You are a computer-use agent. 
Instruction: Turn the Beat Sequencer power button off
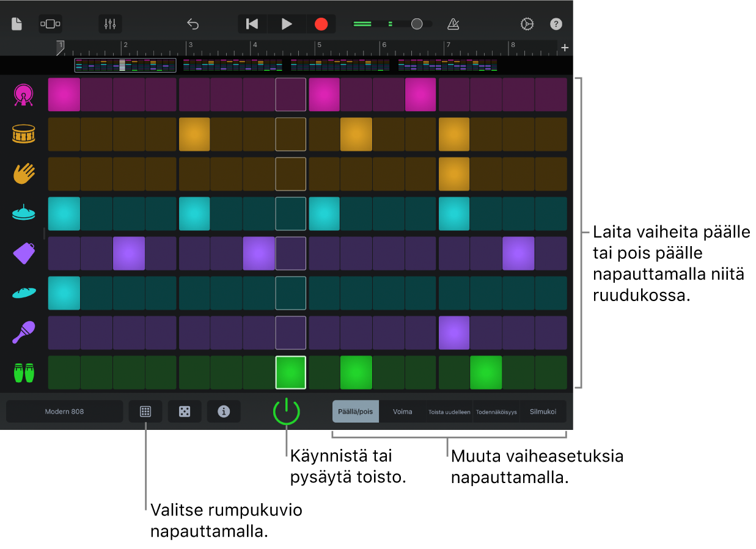coord(286,411)
